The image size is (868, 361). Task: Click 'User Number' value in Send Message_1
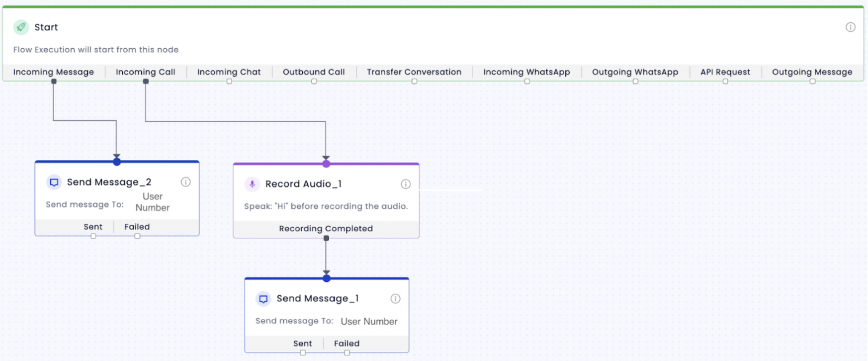[x=369, y=322]
